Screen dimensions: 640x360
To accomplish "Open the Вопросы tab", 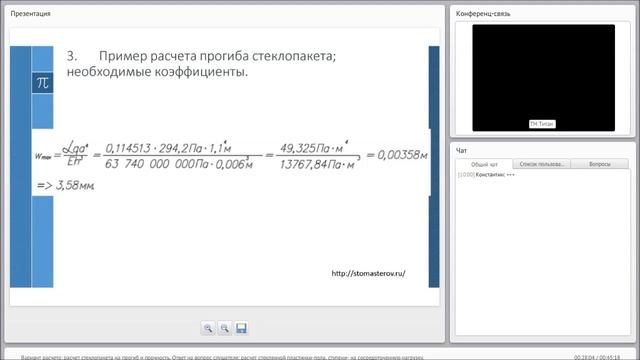I will tap(600, 164).
